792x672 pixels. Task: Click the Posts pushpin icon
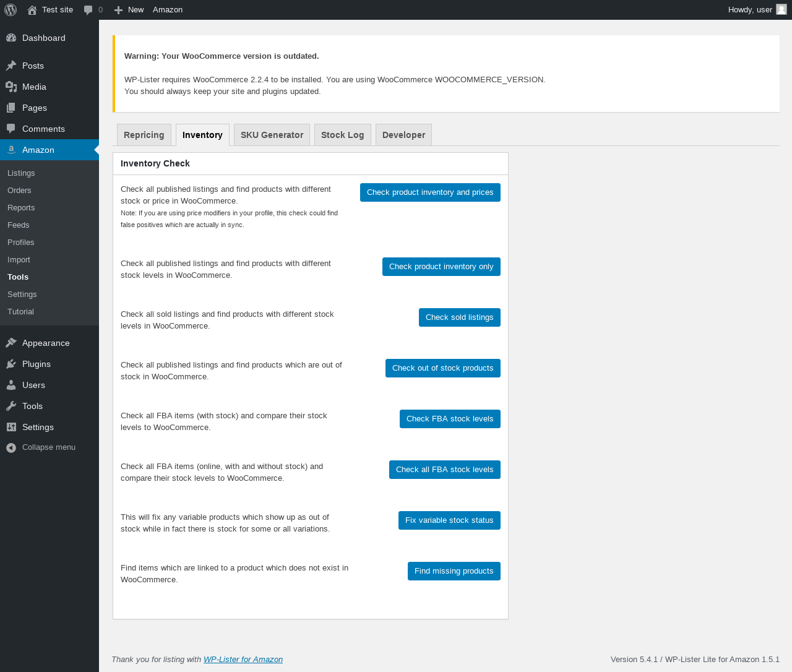coord(11,66)
